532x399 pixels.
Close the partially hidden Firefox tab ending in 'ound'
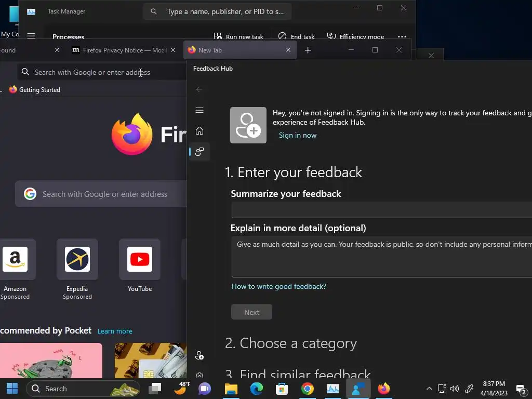point(57,50)
